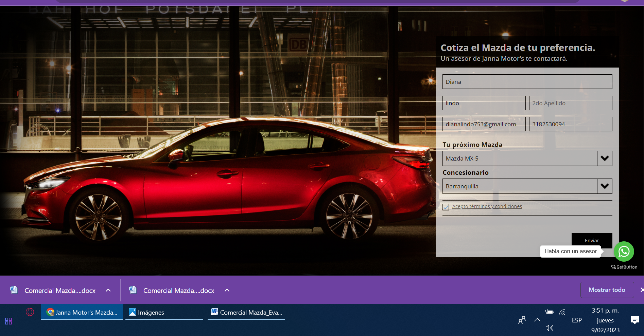
Task: Check the battery status icon
Action: click(x=549, y=312)
